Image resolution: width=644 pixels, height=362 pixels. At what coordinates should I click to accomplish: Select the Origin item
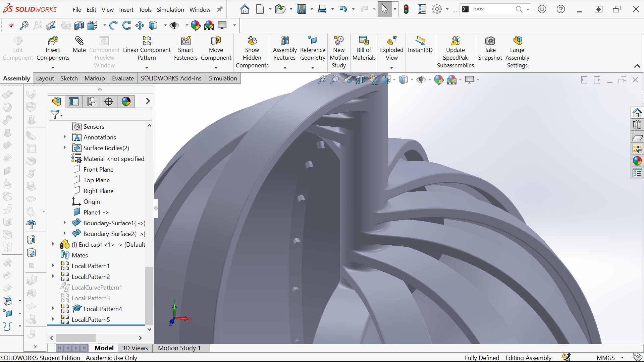(92, 201)
